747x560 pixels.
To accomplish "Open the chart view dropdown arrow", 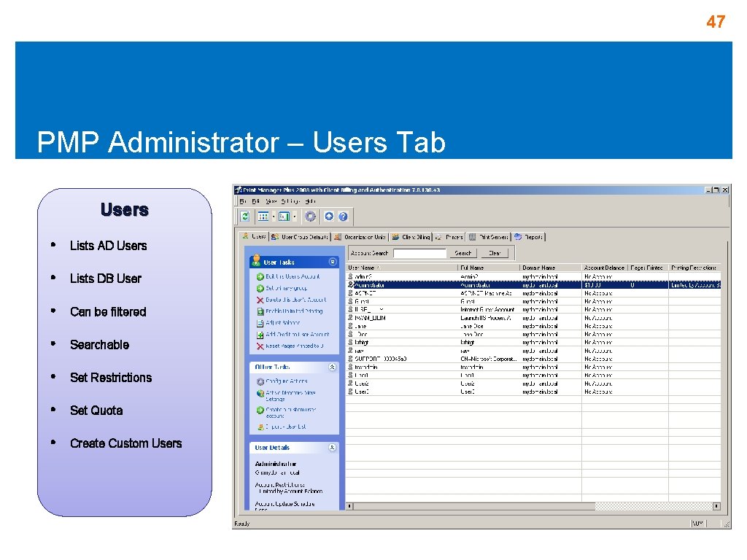I will 295,217.
